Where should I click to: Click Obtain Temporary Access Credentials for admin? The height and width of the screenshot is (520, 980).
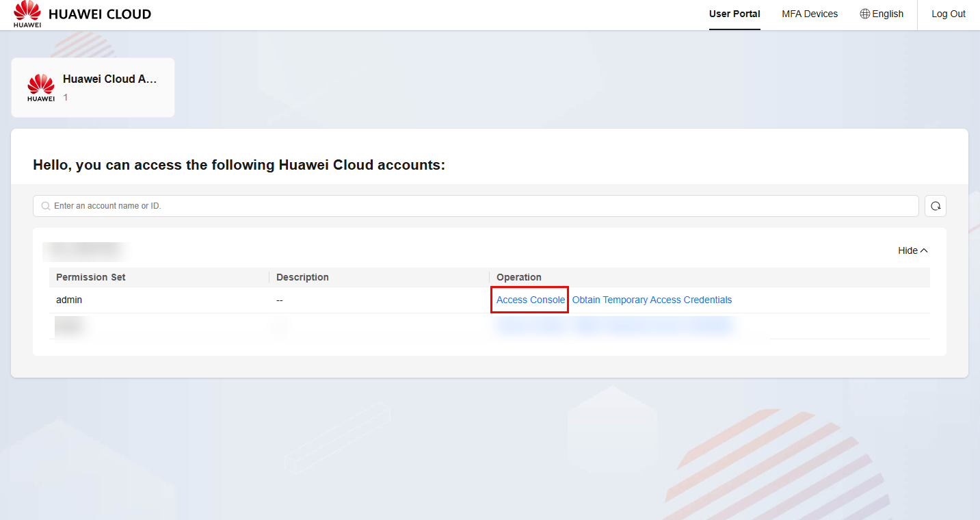pyautogui.click(x=652, y=300)
